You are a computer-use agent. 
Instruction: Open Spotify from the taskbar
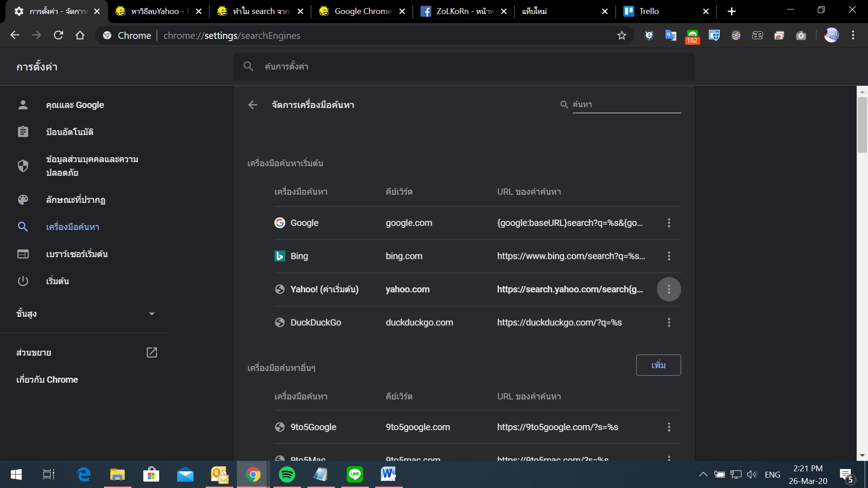(x=287, y=474)
